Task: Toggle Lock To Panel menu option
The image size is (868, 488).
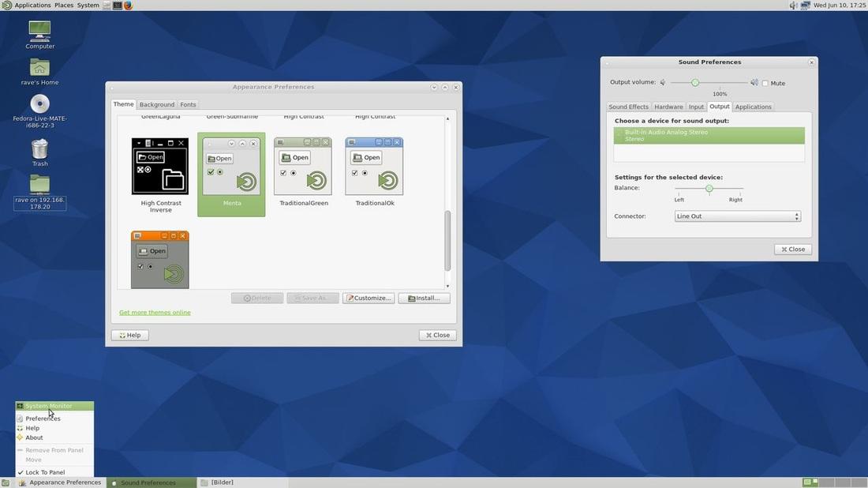Action: (44, 472)
